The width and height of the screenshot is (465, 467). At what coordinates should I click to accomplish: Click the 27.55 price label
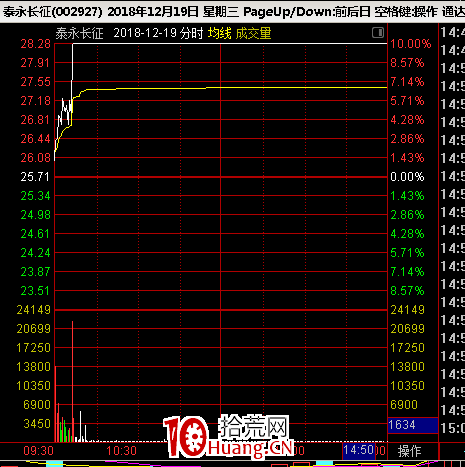pyautogui.click(x=35, y=82)
